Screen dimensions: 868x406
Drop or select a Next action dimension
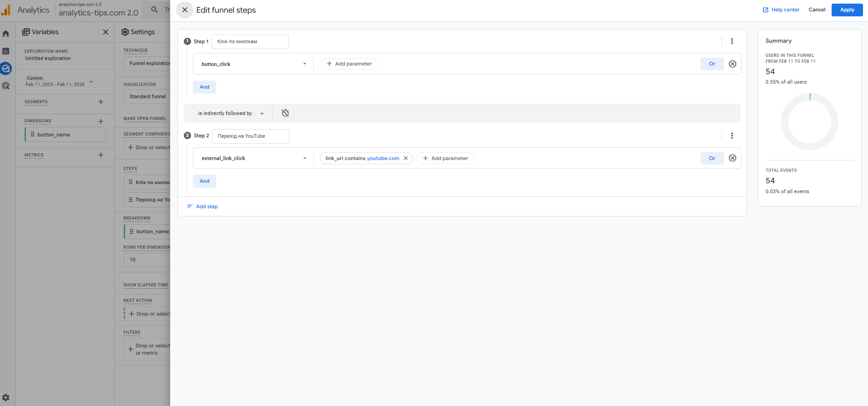point(147,314)
